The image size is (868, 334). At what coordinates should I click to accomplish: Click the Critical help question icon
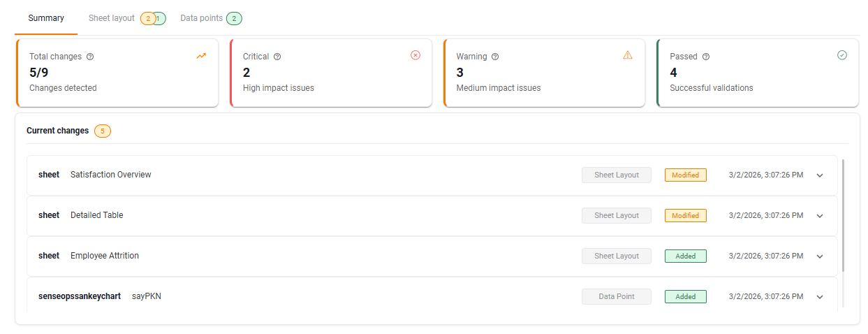(277, 57)
